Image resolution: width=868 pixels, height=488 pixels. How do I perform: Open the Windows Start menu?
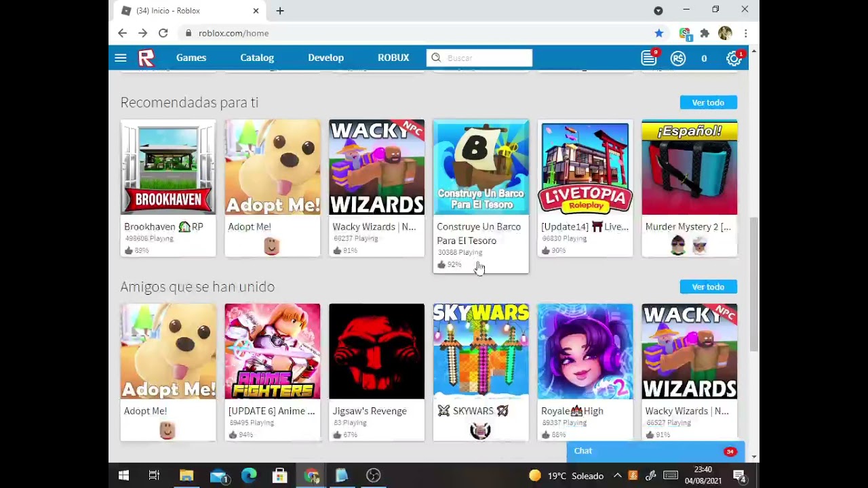[x=123, y=475]
